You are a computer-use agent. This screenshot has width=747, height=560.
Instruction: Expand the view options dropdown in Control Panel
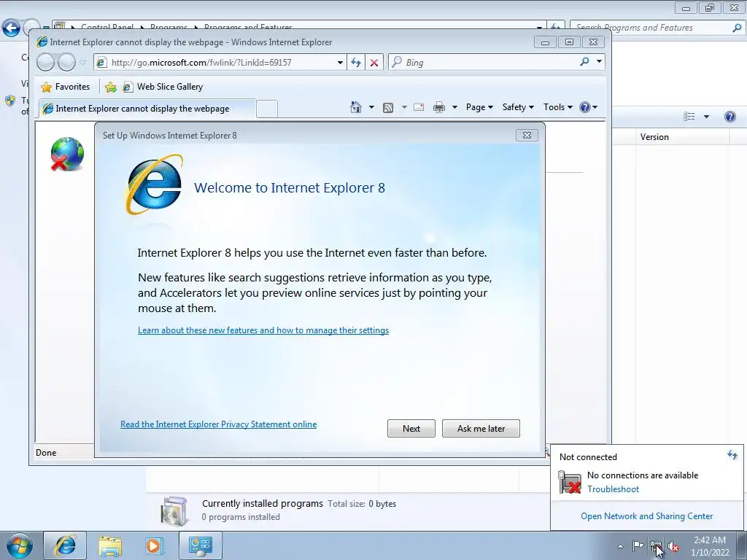[x=706, y=117]
